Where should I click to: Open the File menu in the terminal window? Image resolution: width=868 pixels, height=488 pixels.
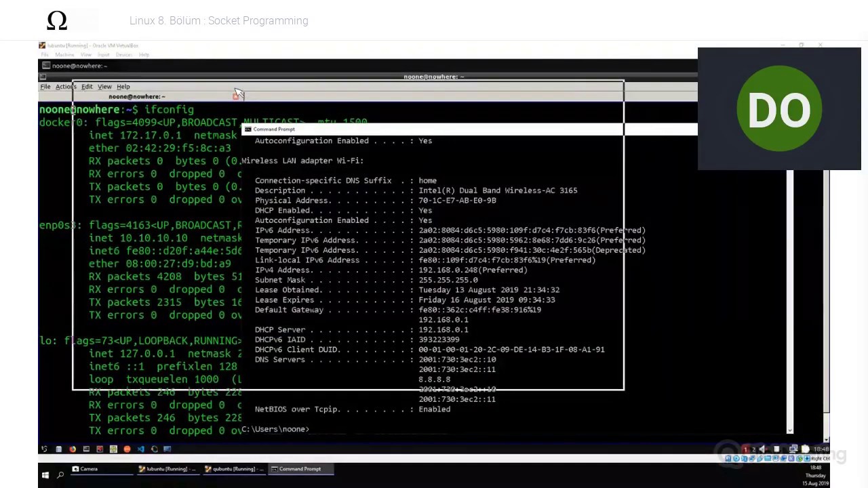click(x=45, y=87)
